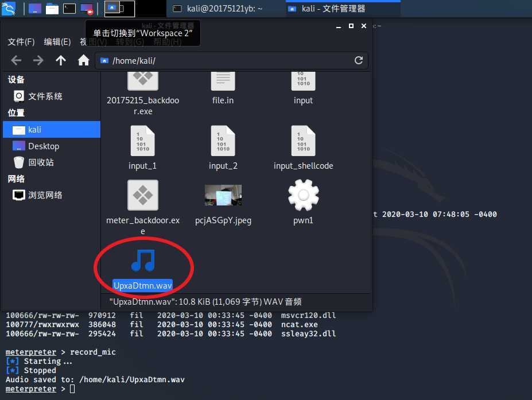
Task: Click the screen recorder panel icon
Action: 87,9
